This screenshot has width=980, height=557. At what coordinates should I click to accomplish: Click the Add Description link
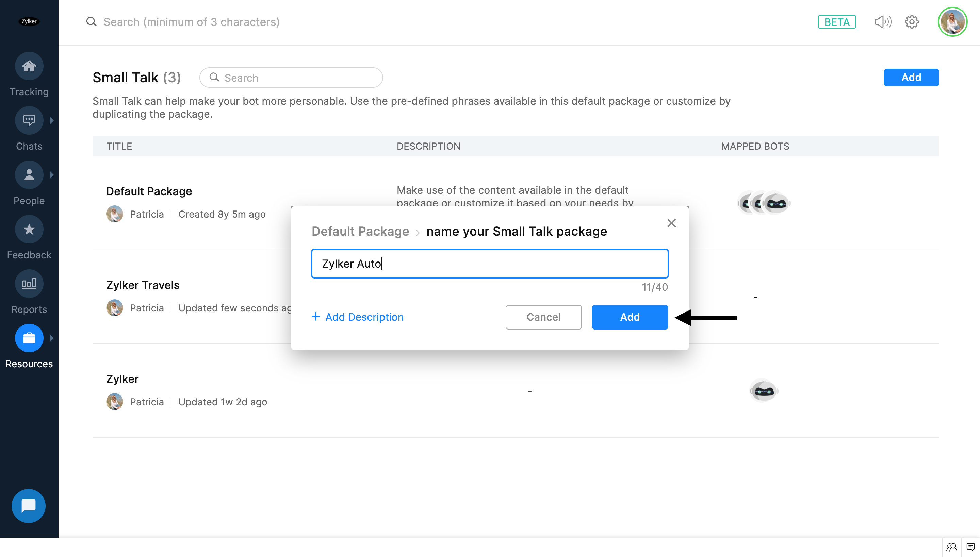(x=358, y=317)
